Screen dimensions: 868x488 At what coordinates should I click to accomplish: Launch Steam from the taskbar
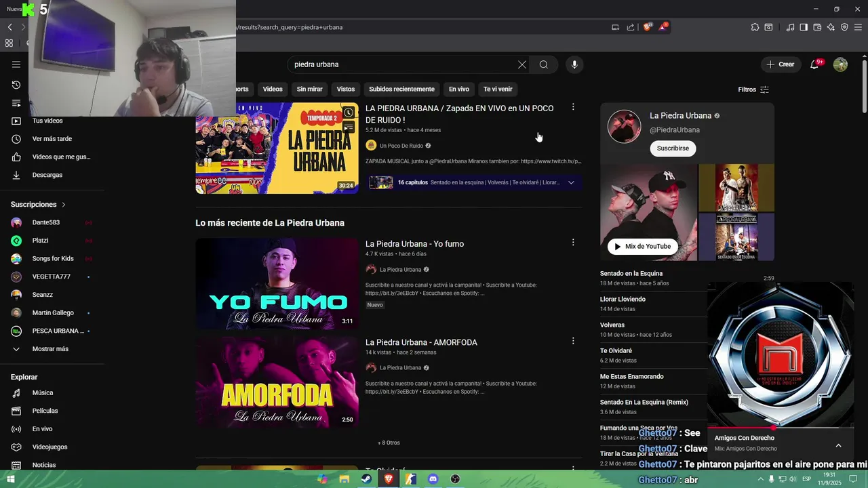(x=366, y=479)
